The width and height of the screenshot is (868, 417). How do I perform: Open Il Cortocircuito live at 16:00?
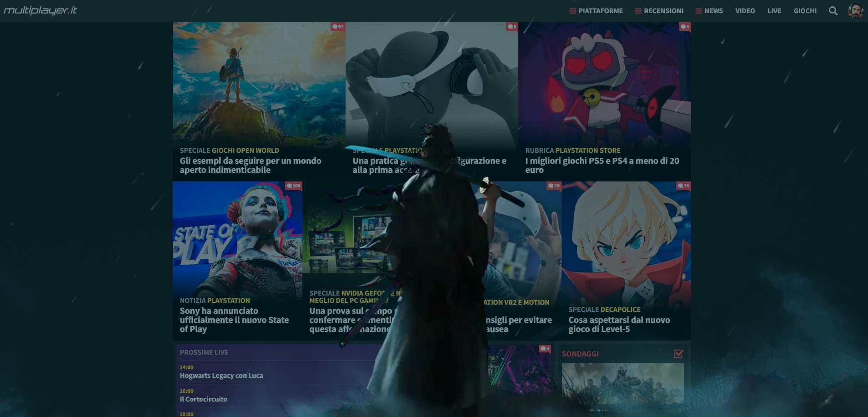tap(203, 399)
